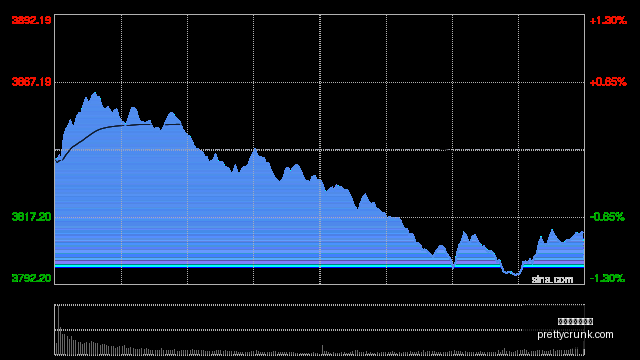Image resolution: width=640 pixels, height=360 pixels.
Task: Select the -0.65% percentage label
Action: point(607,217)
